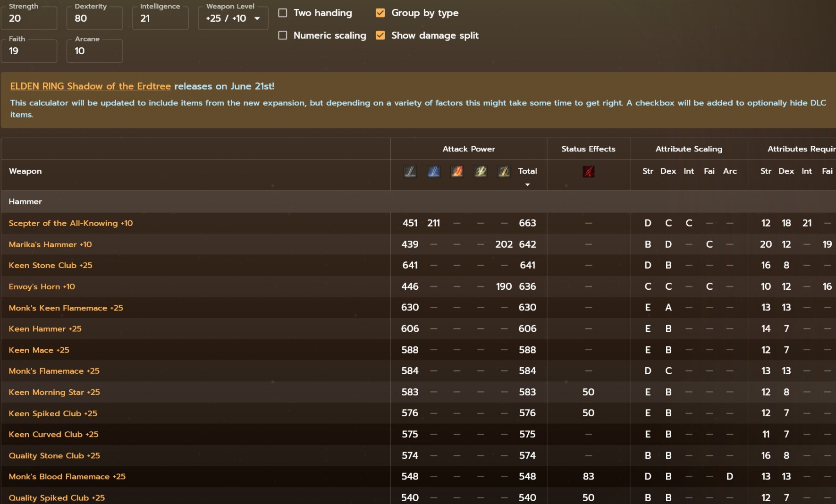Open Monk's Flamemace +25 link

click(x=54, y=371)
